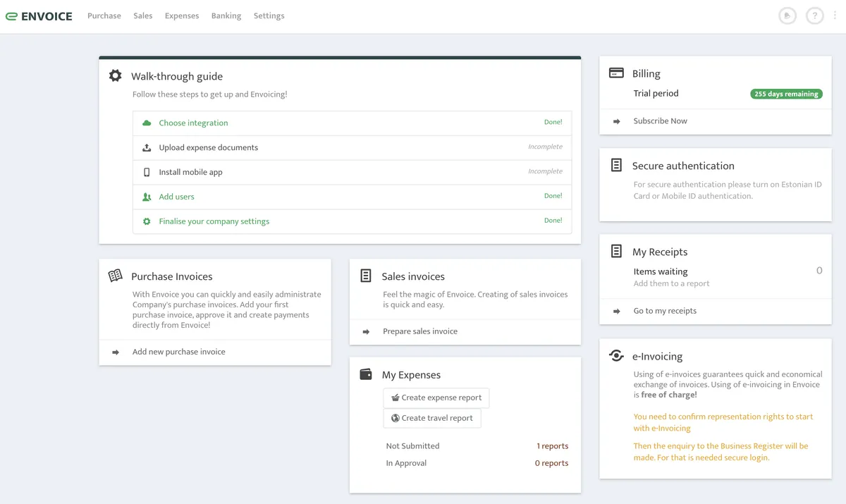The width and height of the screenshot is (846, 504).
Task: Open the Choose integration step
Action: pos(352,123)
